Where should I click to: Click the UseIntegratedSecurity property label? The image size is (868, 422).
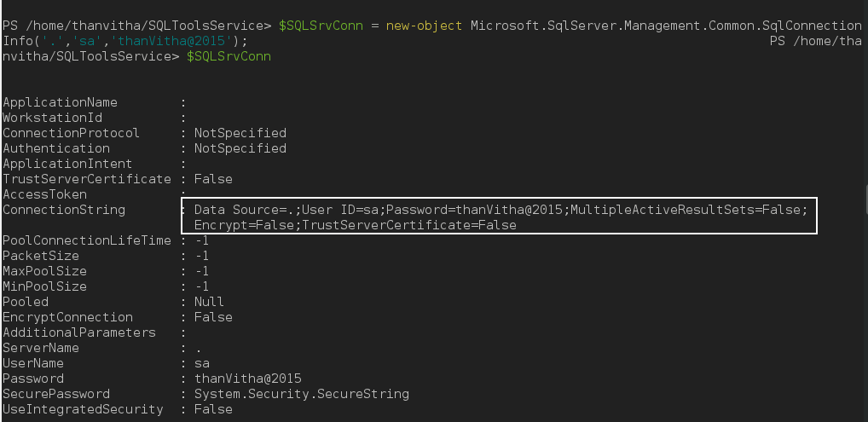point(83,409)
